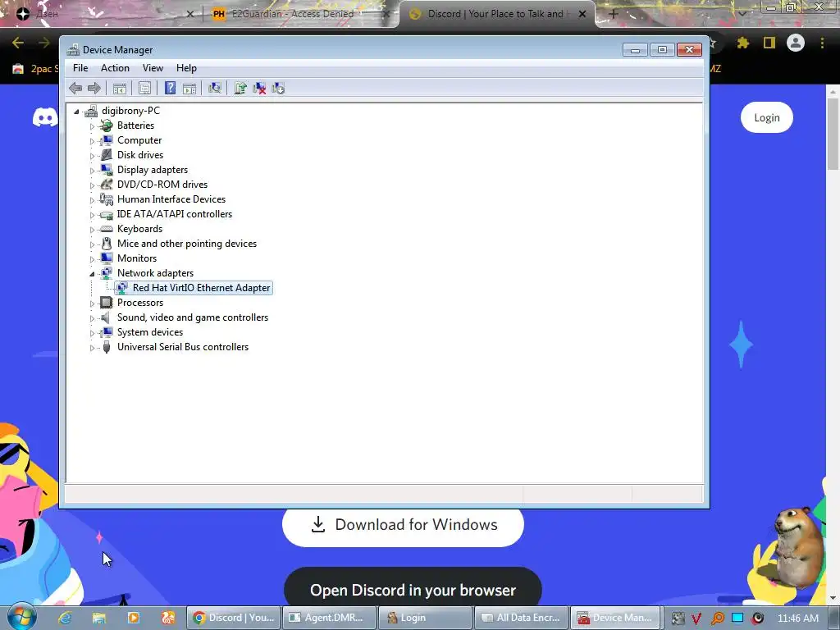Expand the Human Interface Devices arrow
The height and width of the screenshot is (630, 840).
pyautogui.click(x=92, y=200)
